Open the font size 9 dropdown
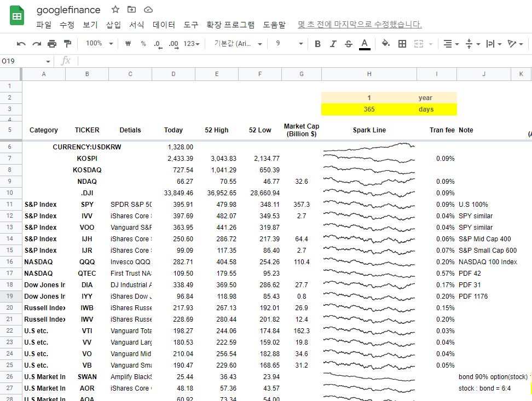The height and width of the screenshot is (401, 532). (289, 43)
